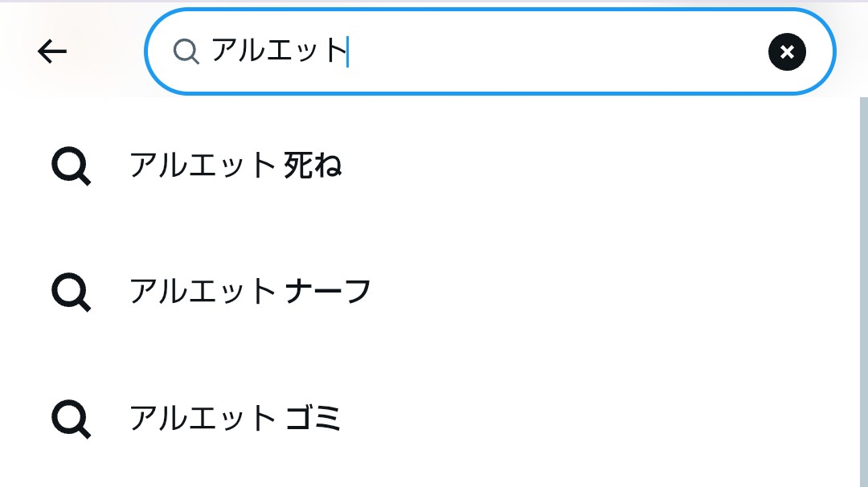Click the search icon beside アルエット ゴミ
The image size is (868, 487).
pyautogui.click(x=71, y=419)
